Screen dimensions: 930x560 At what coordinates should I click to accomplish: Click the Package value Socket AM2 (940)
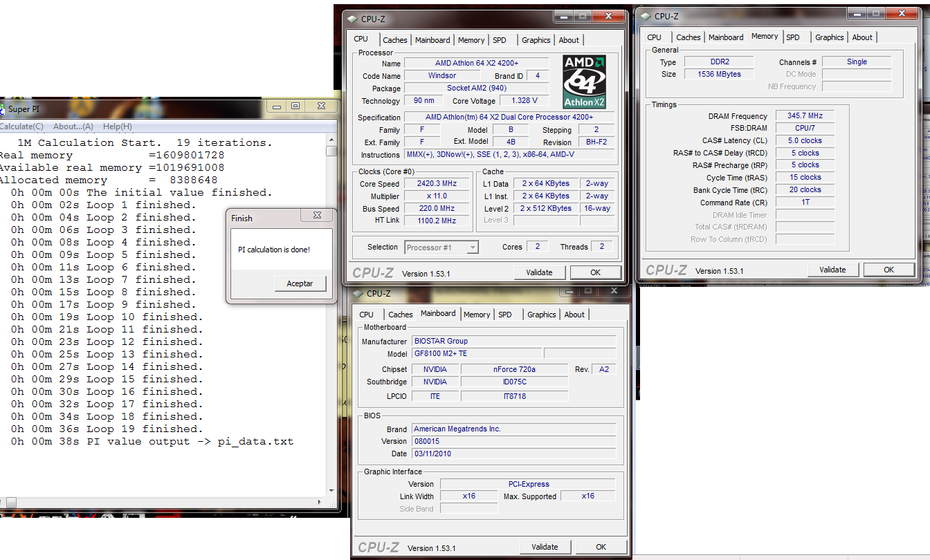pyautogui.click(x=477, y=88)
